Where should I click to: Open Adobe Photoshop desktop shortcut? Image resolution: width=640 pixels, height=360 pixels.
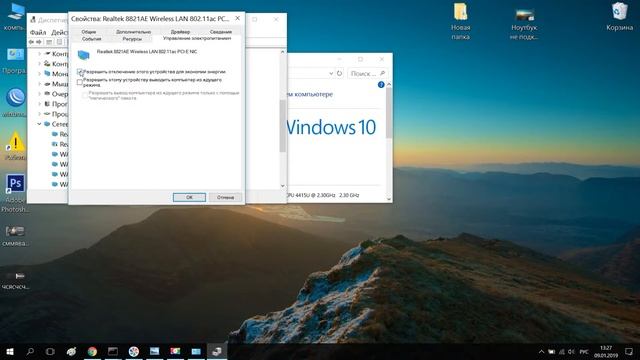coord(15,193)
